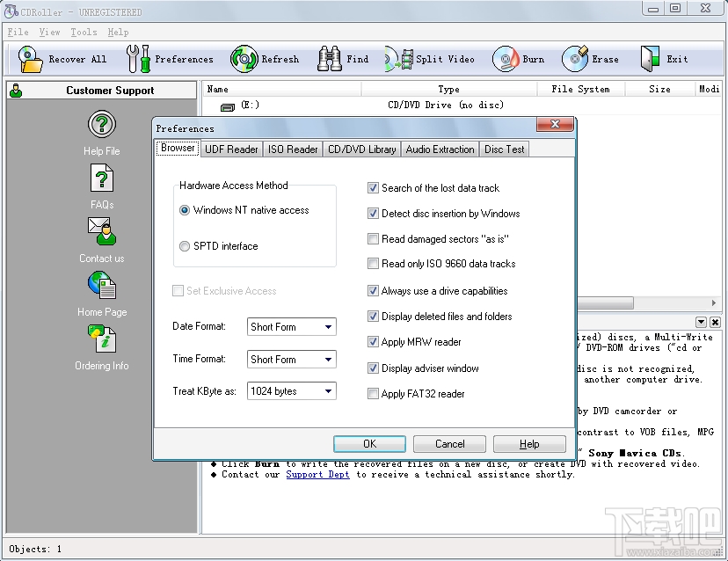Click the Refresh disc icon
Image resolution: width=728 pixels, height=561 pixels.
pyautogui.click(x=244, y=59)
